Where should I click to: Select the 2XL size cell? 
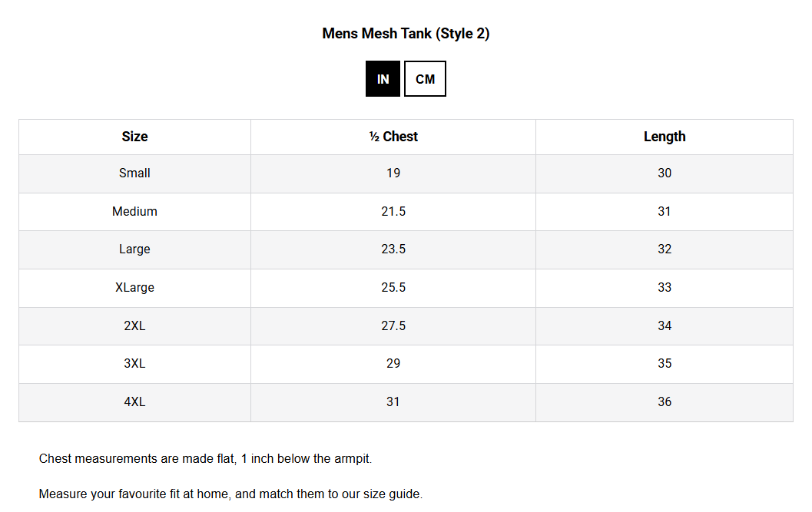(134, 326)
